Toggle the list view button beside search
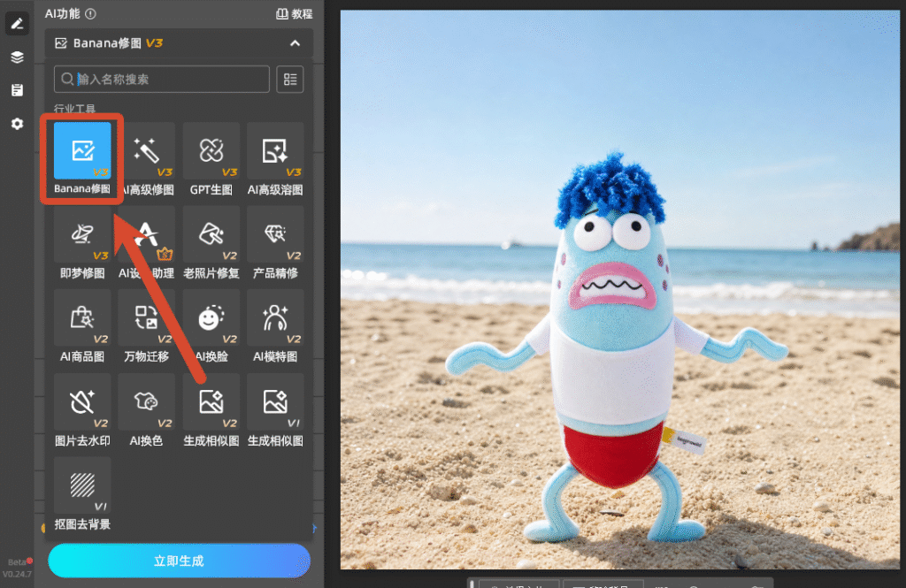906x588 pixels. (x=290, y=79)
